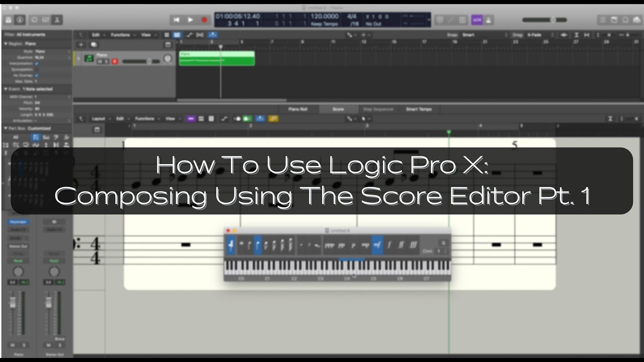Click waveform vertical zoom icon
Image resolution: width=644 pixels, height=362 pixels.
point(564,35)
